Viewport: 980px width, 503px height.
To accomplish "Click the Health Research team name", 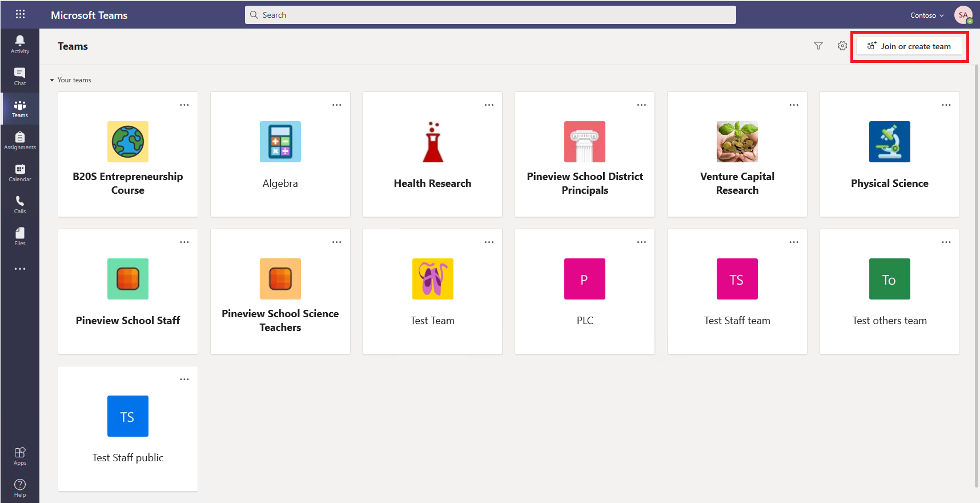I will click(x=433, y=183).
